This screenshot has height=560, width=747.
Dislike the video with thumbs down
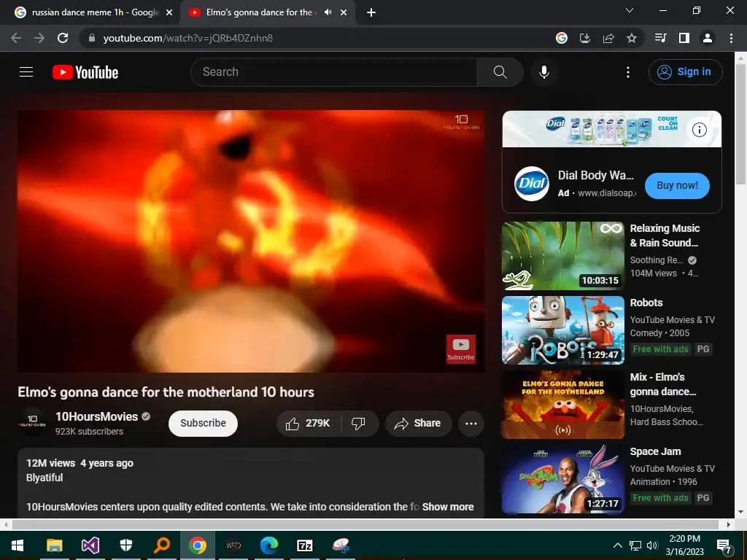point(358,424)
